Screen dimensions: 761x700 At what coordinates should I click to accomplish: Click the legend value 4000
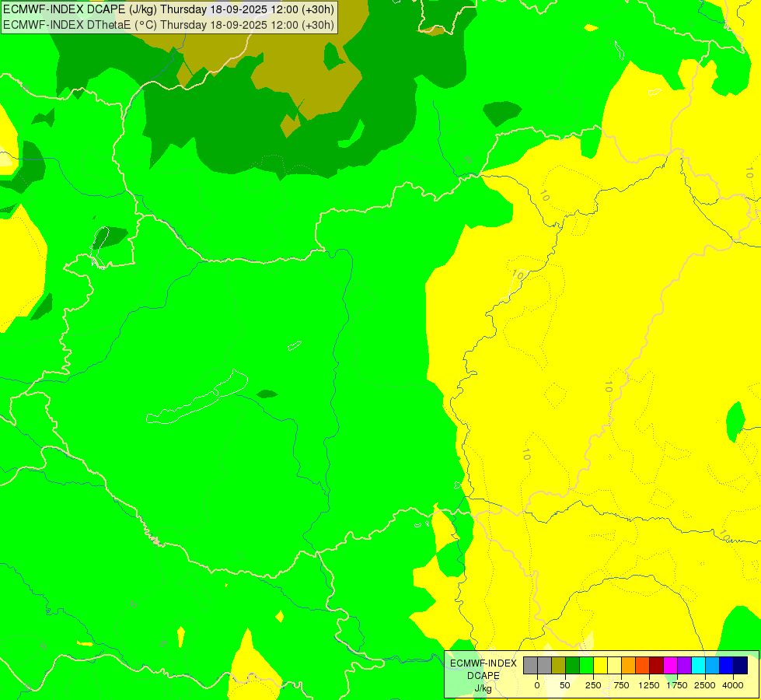pyautogui.click(x=733, y=685)
